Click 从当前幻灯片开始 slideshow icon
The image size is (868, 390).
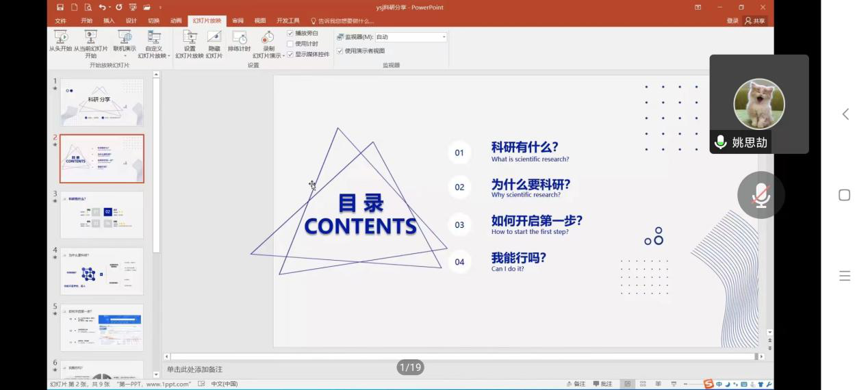[90, 41]
